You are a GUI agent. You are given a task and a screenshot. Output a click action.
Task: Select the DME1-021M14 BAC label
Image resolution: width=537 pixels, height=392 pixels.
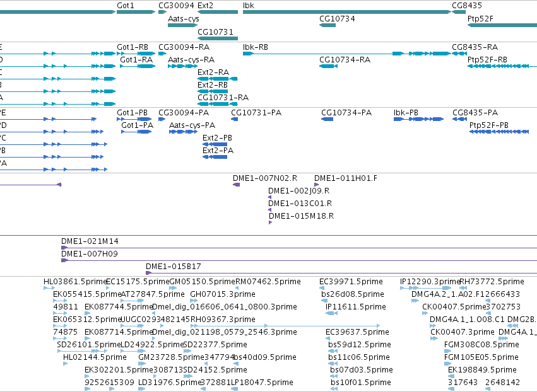[x=90, y=241]
